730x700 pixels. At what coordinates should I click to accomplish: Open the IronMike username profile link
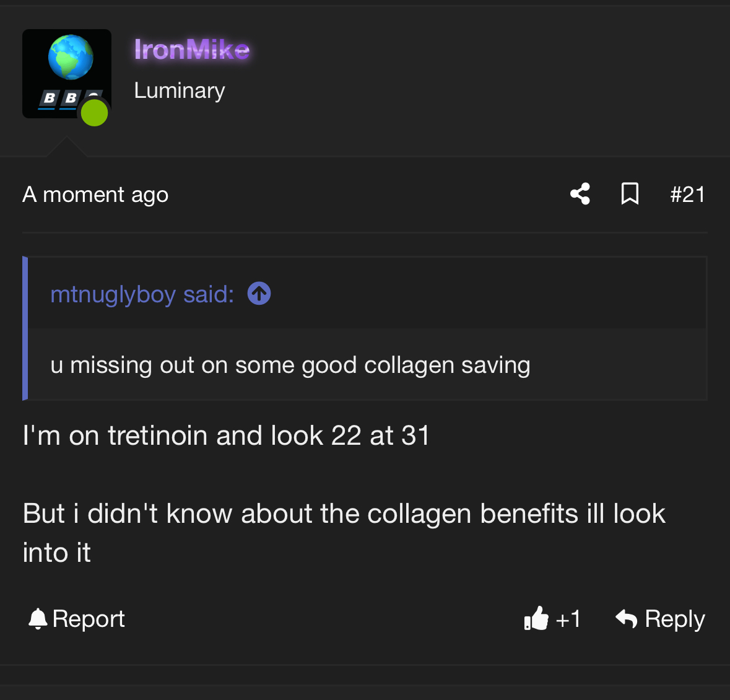192,50
